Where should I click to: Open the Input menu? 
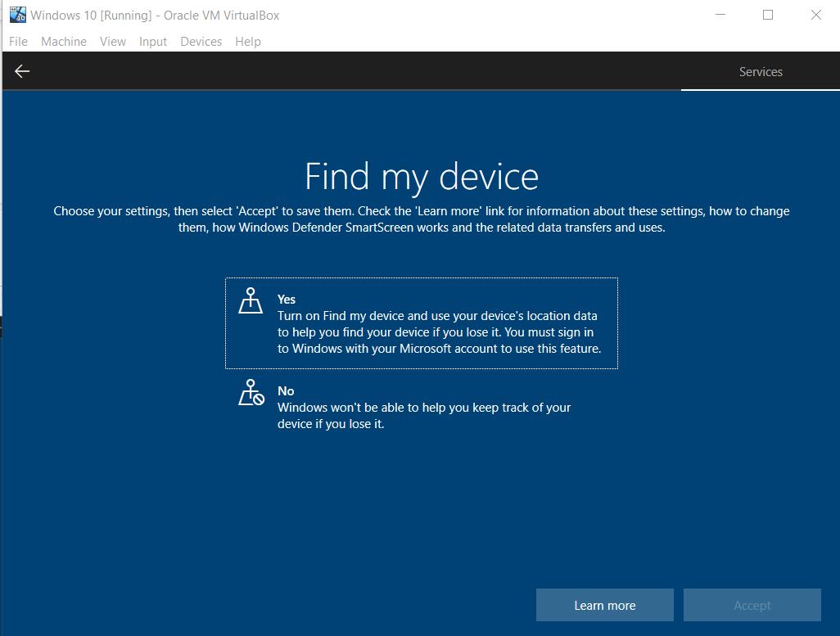click(x=152, y=42)
